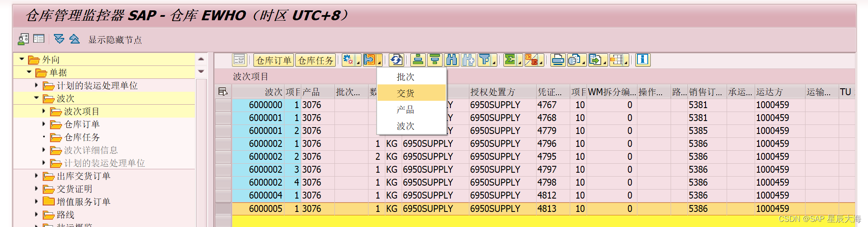Screen dimensions: 868x227
Task: Click the blue information icon
Action: coord(643,60)
